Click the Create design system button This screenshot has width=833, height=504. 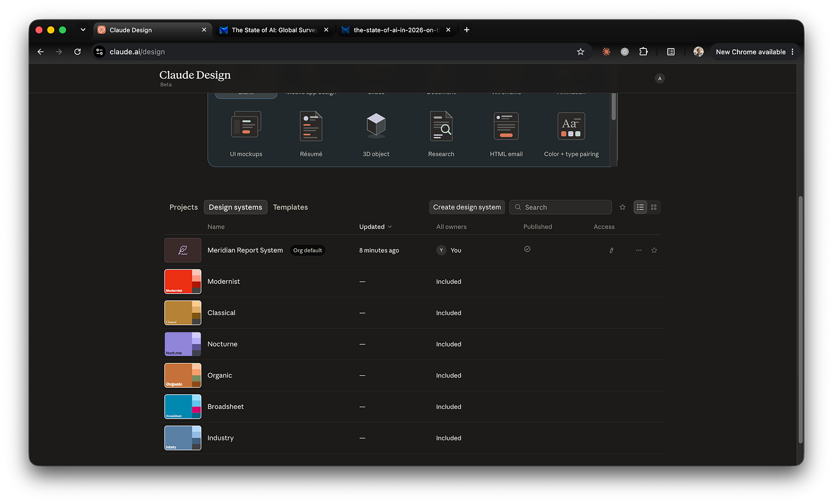(467, 207)
